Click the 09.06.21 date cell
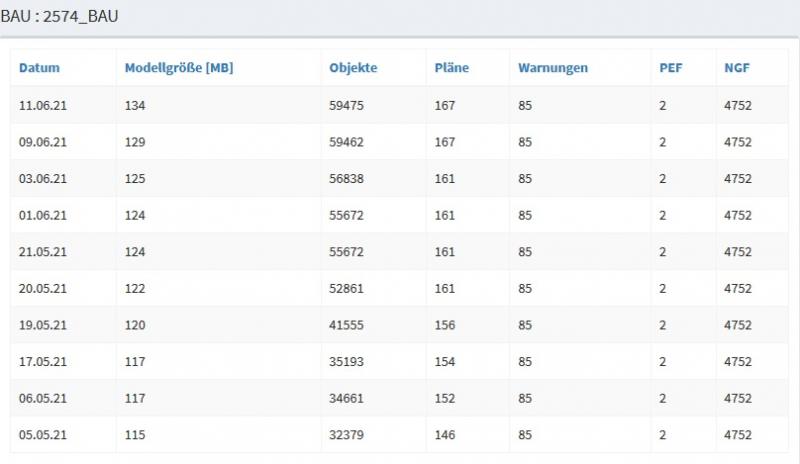Image resolution: width=800 pixels, height=464 pixels. click(x=43, y=142)
